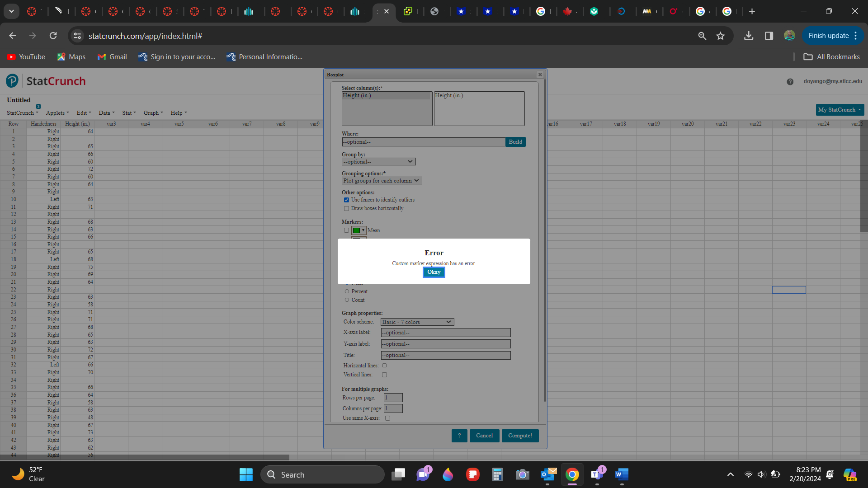
Task: Open Calculator from the taskbar
Action: click(497, 474)
